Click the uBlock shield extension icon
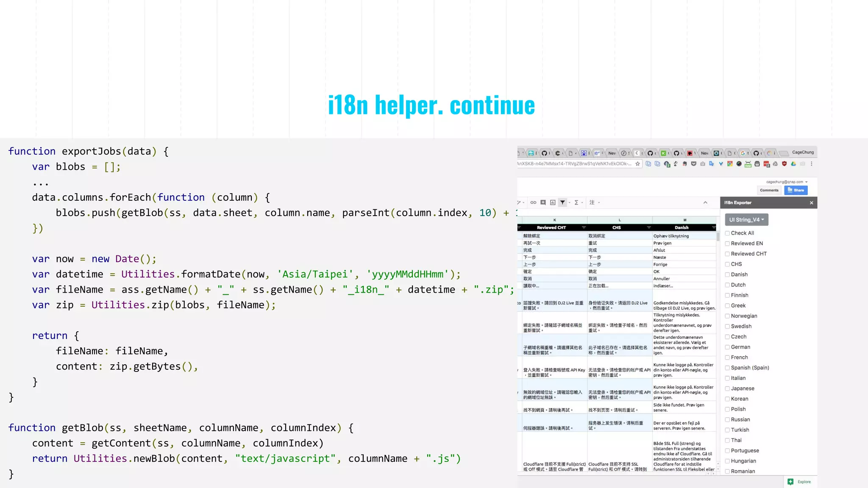The height and width of the screenshot is (488, 868). click(784, 164)
